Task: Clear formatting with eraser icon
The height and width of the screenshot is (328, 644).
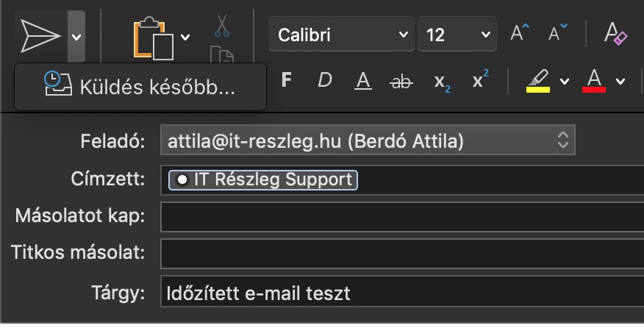Action: (x=615, y=33)
